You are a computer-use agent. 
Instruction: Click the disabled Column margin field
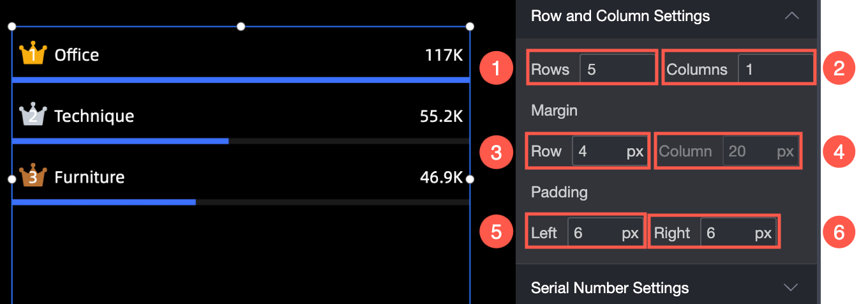(760, 151)
